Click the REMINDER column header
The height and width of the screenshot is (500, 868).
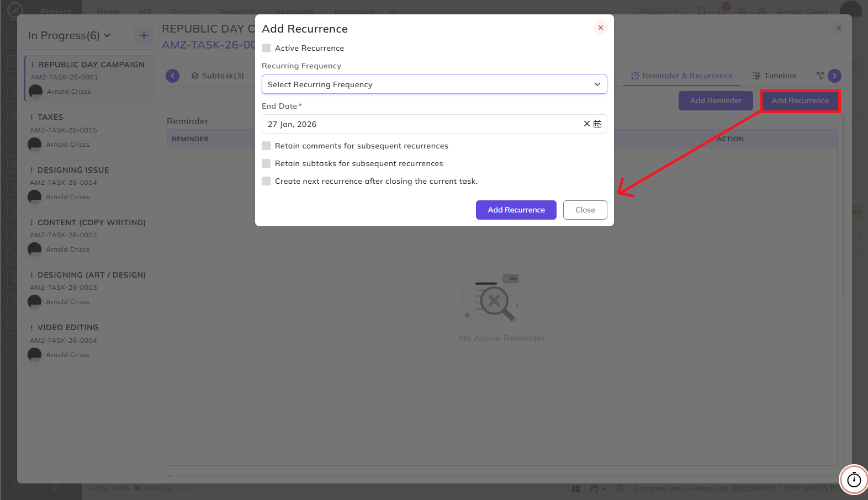pos(190,139)
